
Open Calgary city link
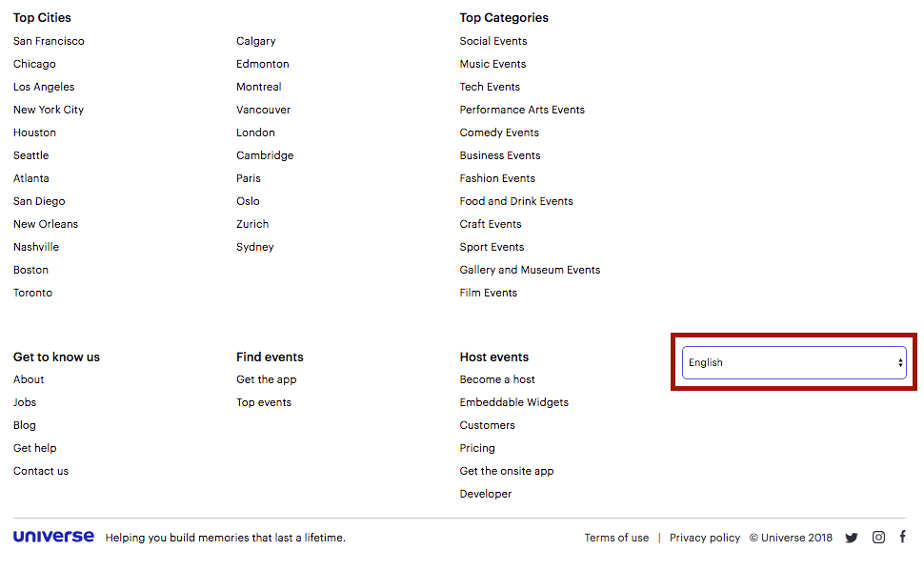click(255, 41)
